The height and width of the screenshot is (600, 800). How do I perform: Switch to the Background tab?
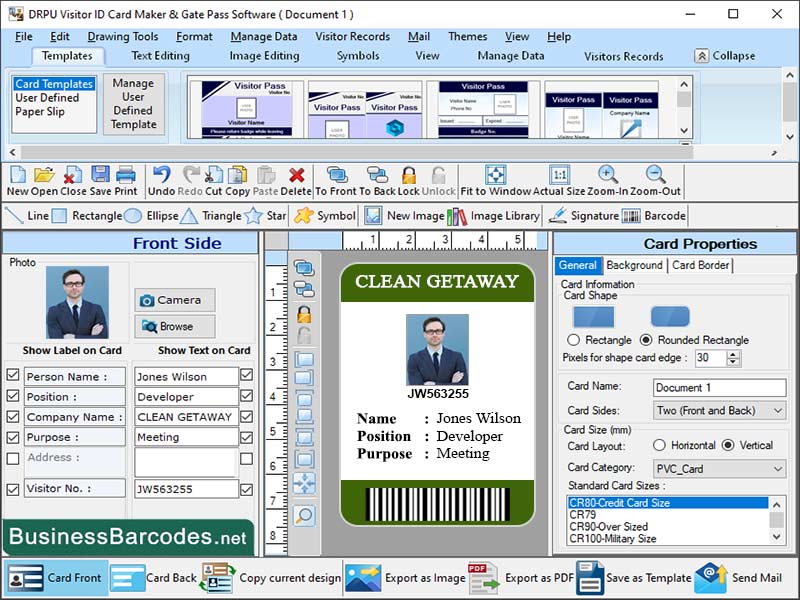tap(635, 267)
